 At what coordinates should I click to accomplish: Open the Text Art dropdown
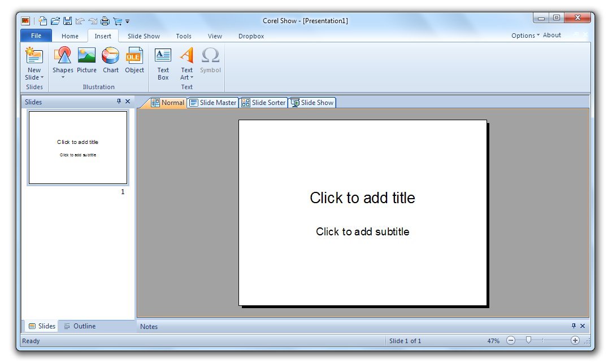coord(187,77)
